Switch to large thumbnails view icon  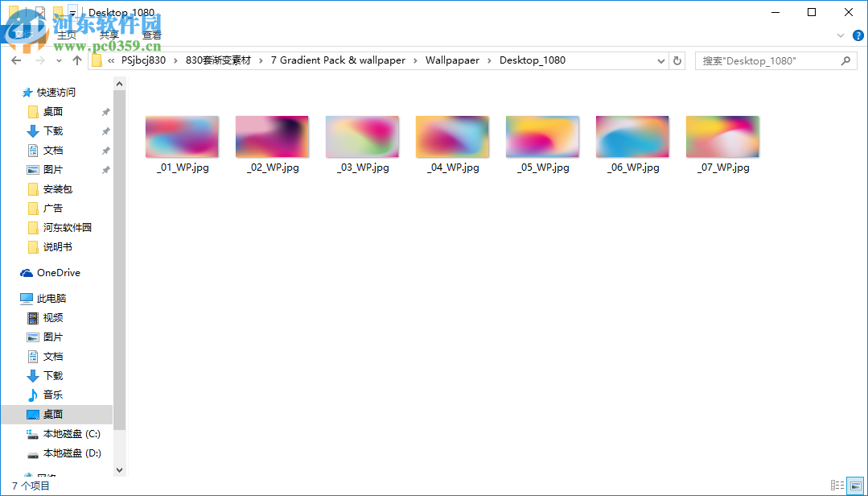[857, 486]
